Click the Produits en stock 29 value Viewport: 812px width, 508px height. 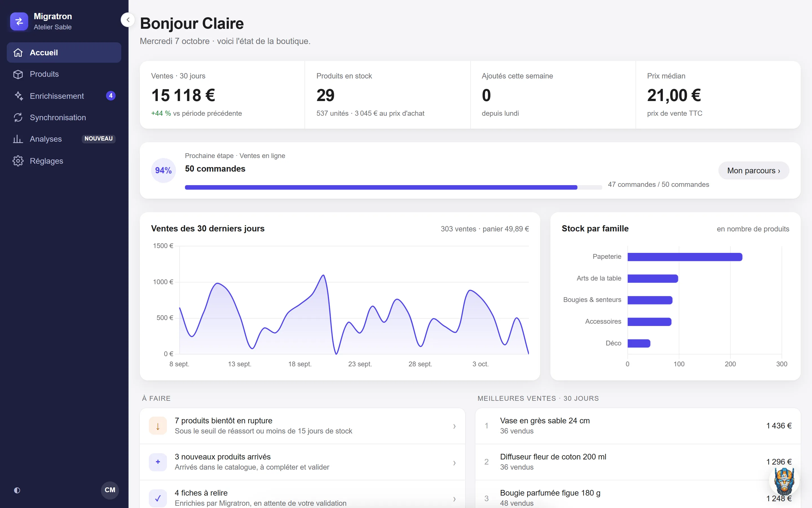pos(325,95)
